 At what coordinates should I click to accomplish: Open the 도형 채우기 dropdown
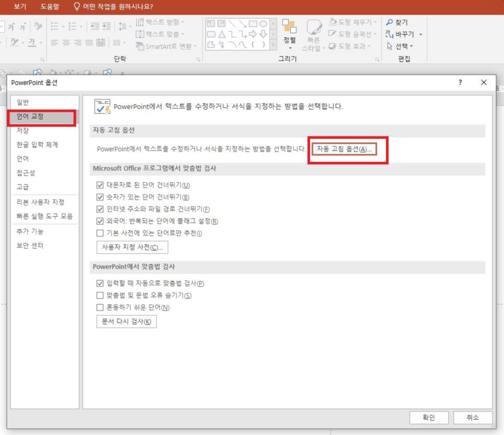coord(353,22)
